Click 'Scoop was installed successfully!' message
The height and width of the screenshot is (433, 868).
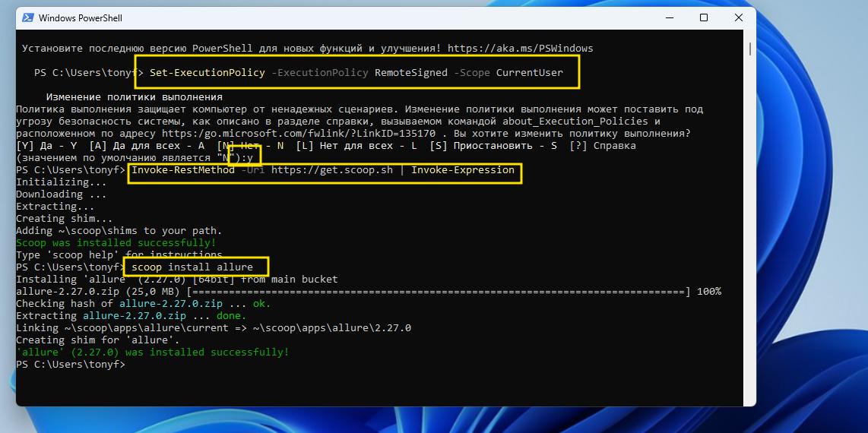click(x=116, y=243)
